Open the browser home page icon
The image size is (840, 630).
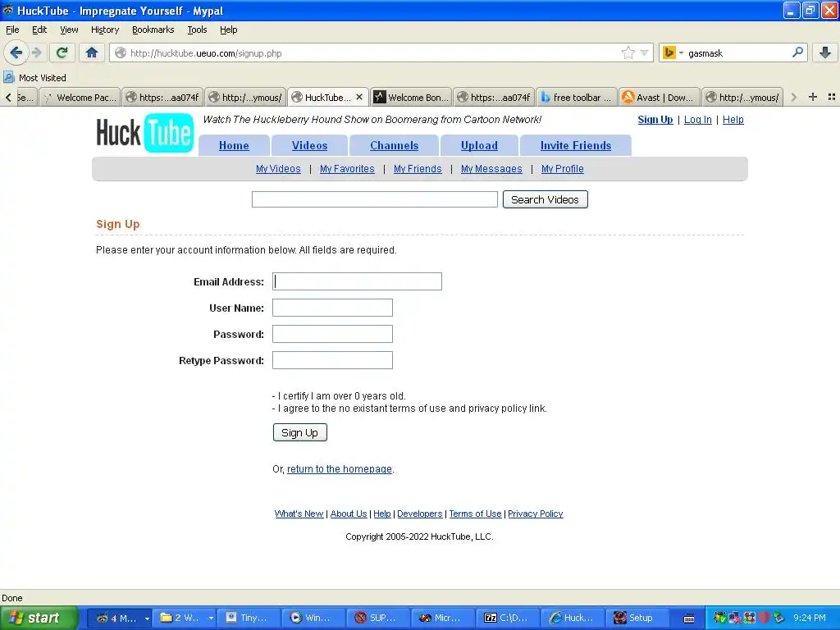click(x=92, y=52)
